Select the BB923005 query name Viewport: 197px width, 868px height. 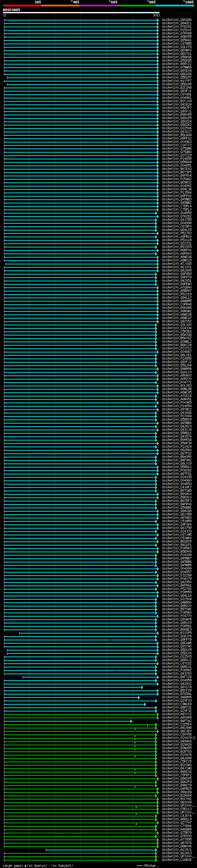(11, 10)
